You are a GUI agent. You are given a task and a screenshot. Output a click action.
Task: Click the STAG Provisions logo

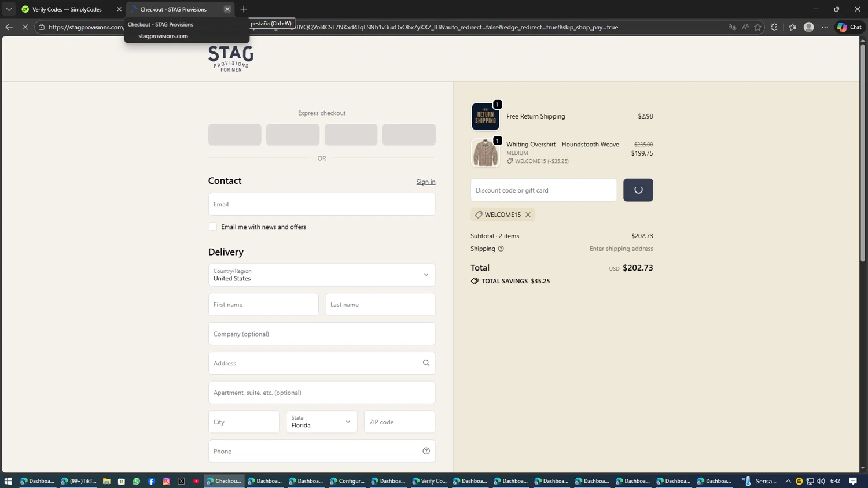click(x=231, y=58)
